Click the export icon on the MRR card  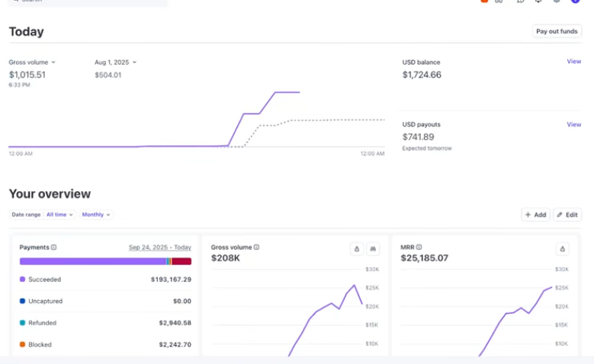563,249
